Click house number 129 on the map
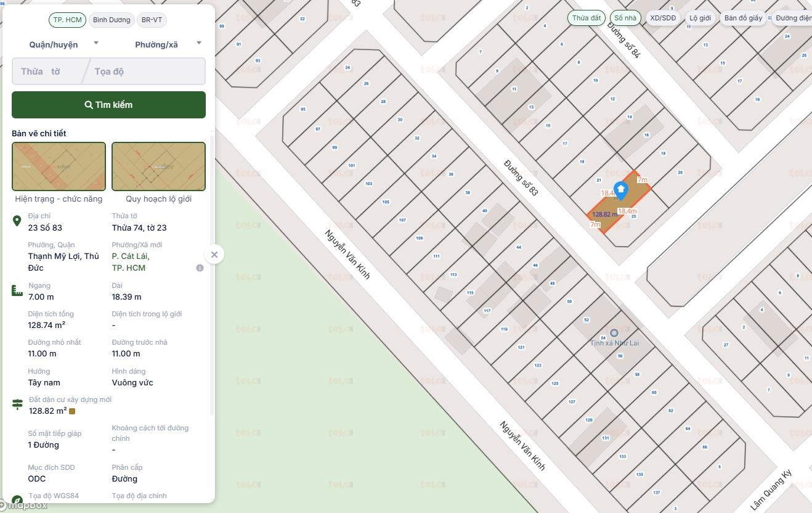 588,420
